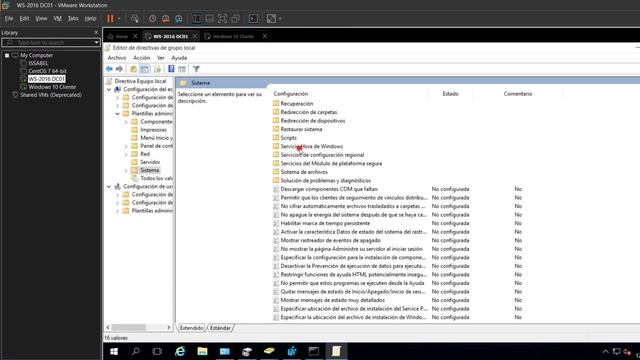The image size is (640, 360).
Task: Open the Acción menu
Action: click(142, 58)
